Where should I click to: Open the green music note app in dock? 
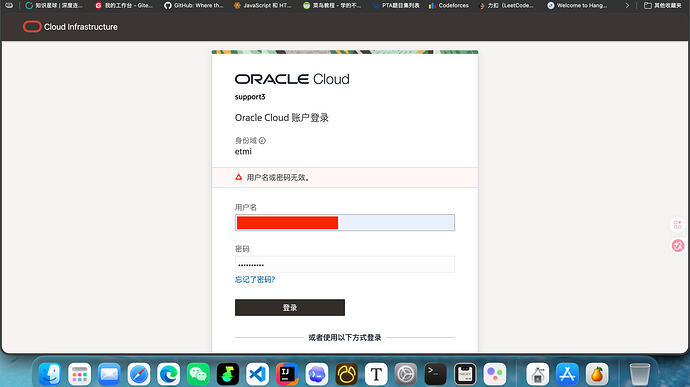pos(228,374)
